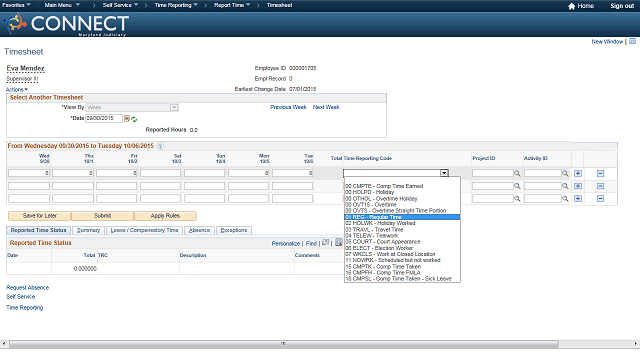Screen dimensions: 640x360
Task: Open Activity ID lookup magnifier in third row
Action: tap(565, 199)
